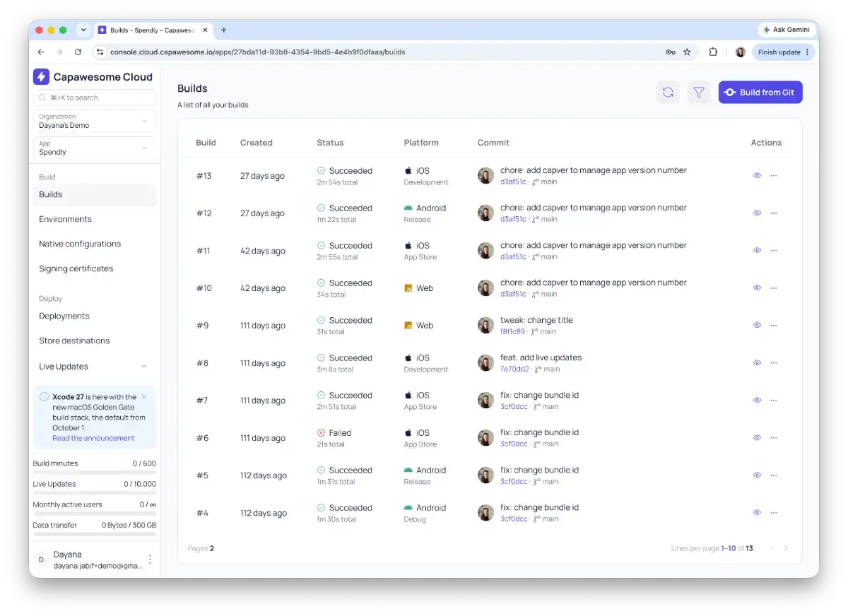
Task: Open more actions menu for build #11
Action: tap(774, 250)
